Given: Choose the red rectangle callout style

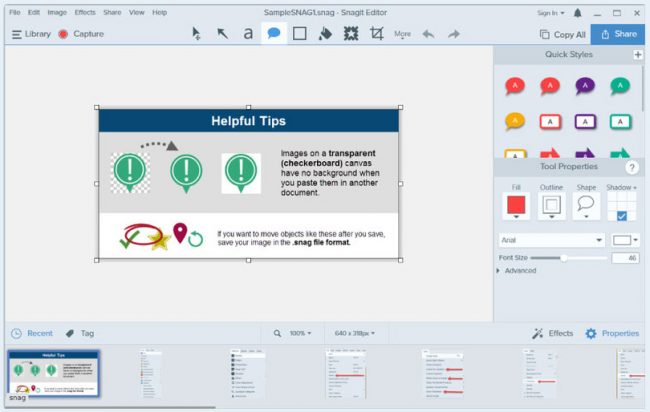Looking at the screenshot, I should point(550,122).
